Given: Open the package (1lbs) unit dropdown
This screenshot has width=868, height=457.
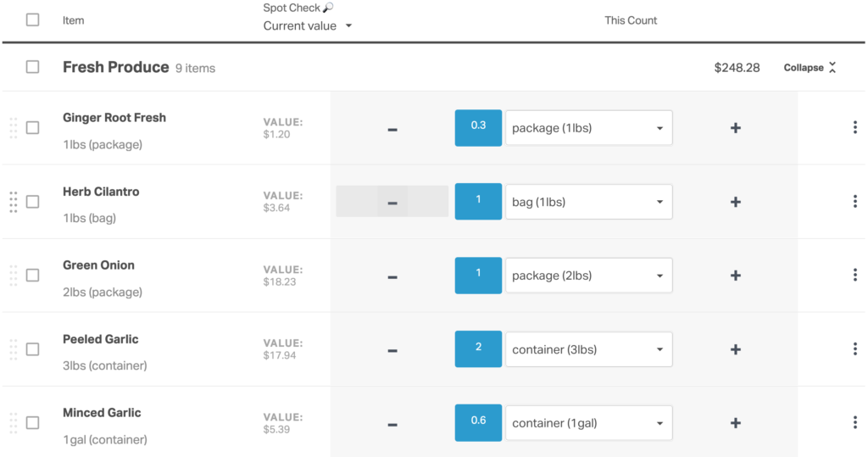Looking at the screenshot, I should click(588, 128).
